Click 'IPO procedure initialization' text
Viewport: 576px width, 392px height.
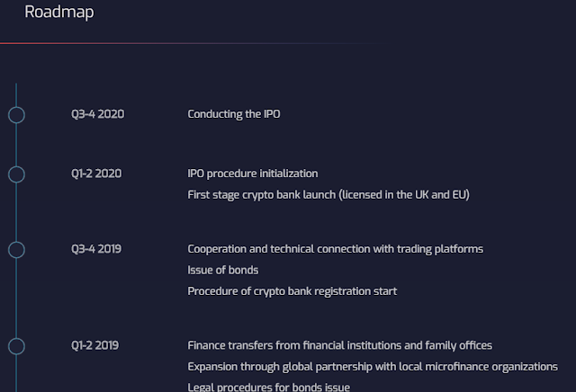click(253, 174)
